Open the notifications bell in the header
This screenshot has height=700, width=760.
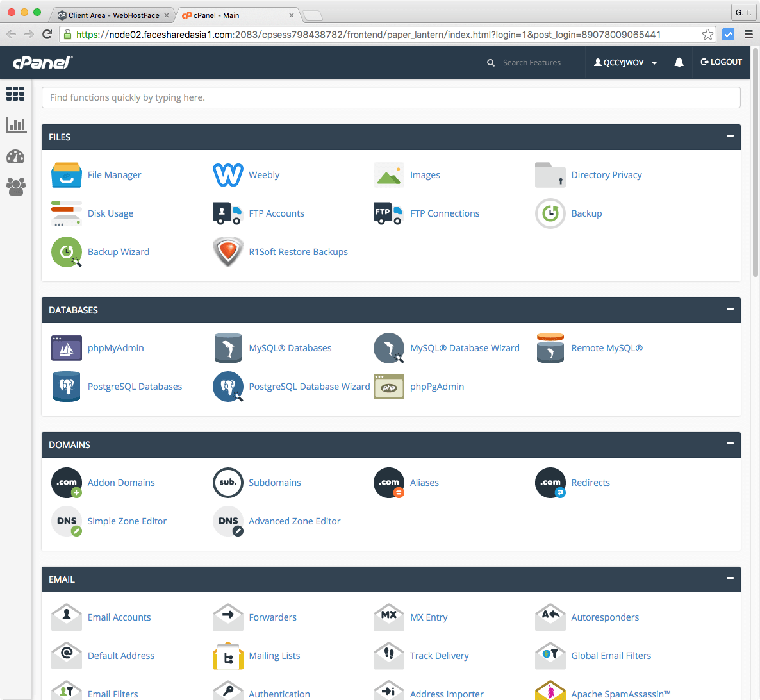[x=679, y=62]
